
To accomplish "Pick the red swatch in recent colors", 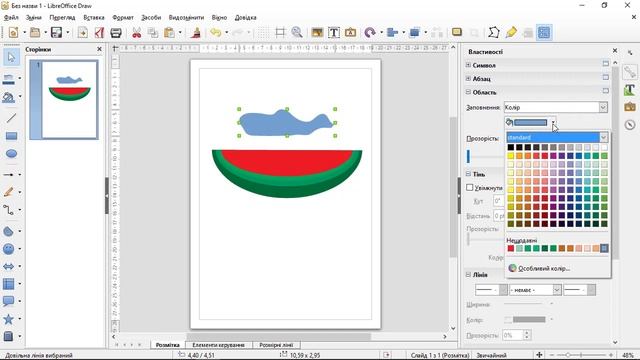I will [x=511, y=248].
